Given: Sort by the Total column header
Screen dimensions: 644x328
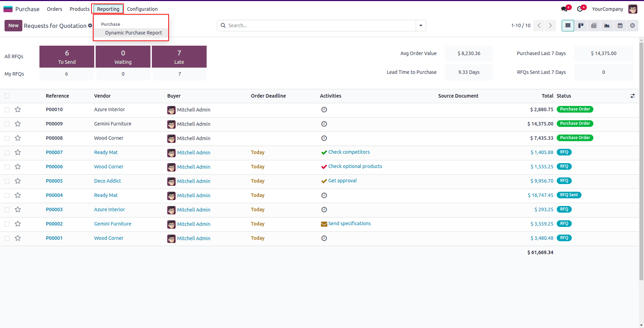Looking at the screenshot, I should [x=547, y=96].
